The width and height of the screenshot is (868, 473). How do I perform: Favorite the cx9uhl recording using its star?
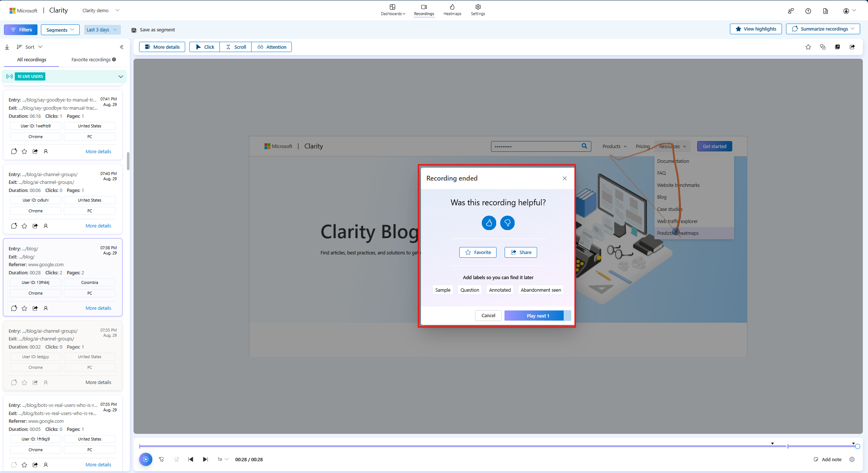tap(24, 226)
